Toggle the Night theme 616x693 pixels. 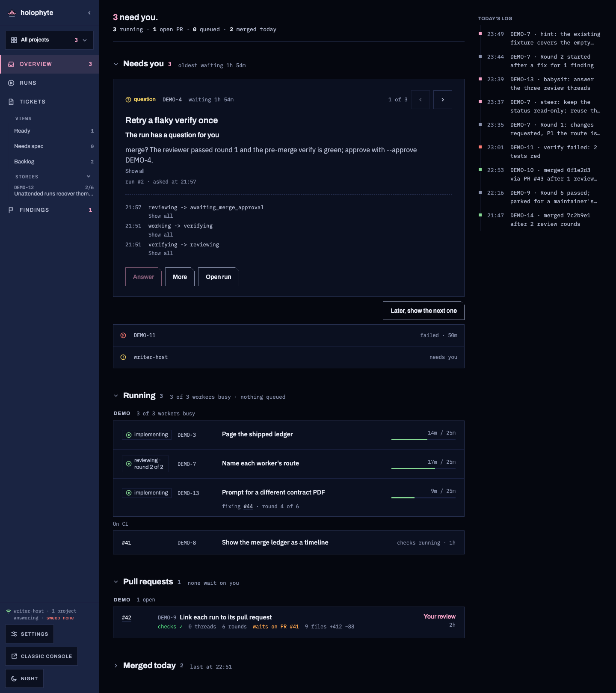click(x=24, y=678)
